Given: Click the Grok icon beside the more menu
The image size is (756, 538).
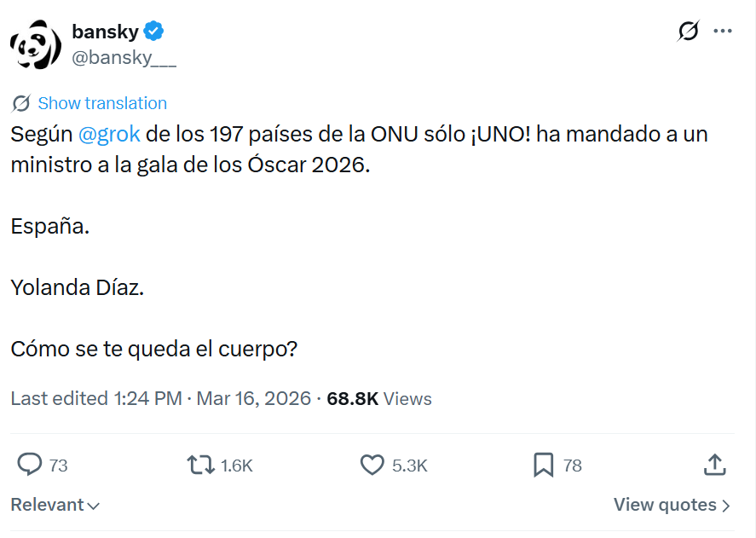Looking at the screenshot, I should 688,32.
